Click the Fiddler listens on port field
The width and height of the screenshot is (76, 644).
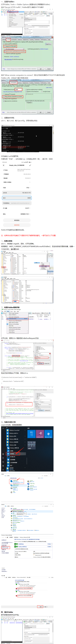tap(18, 90)
